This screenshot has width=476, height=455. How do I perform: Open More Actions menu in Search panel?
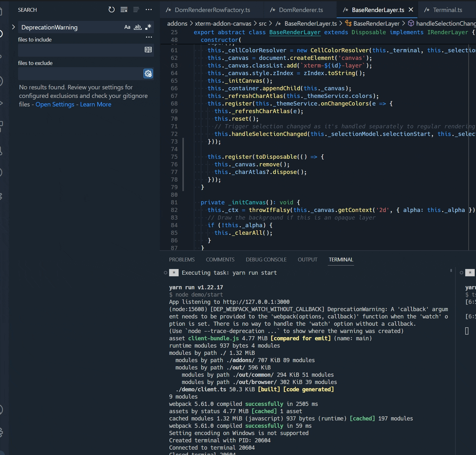(x=149, y=10)
